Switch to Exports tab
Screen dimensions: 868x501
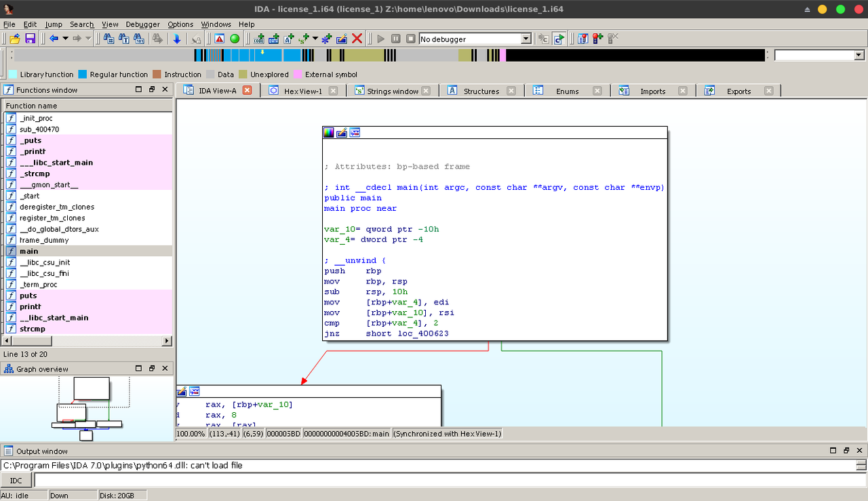pyautogui.click(x=738, y=91)
